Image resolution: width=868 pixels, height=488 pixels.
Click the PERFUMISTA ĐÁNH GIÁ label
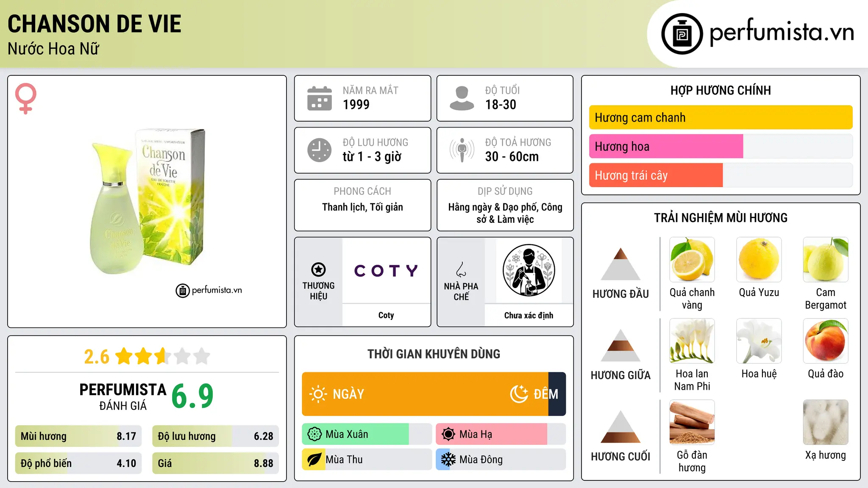click(123, 396)
